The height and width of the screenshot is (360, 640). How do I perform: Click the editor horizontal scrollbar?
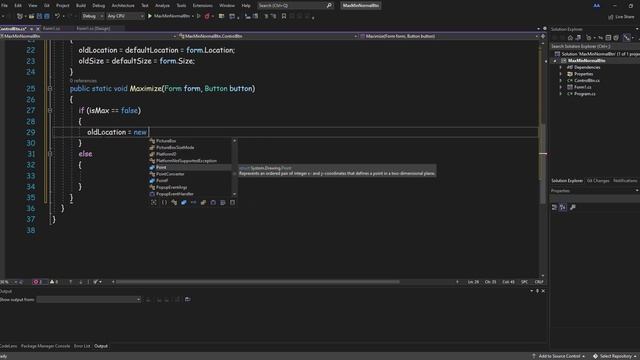pos(257,282)
